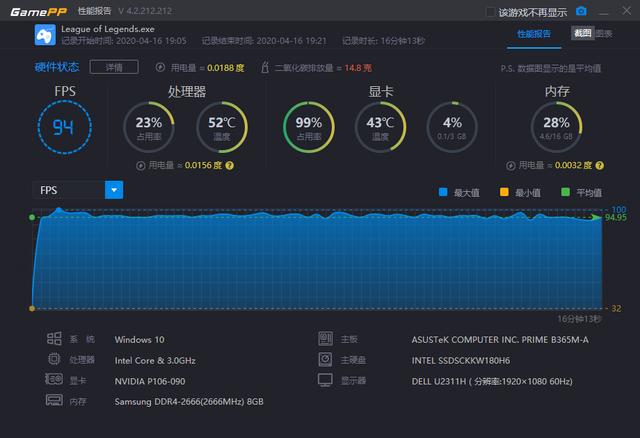The image size is (640, 438).
Task: Click the GamePP logo
Action: (x=38, y=12)
